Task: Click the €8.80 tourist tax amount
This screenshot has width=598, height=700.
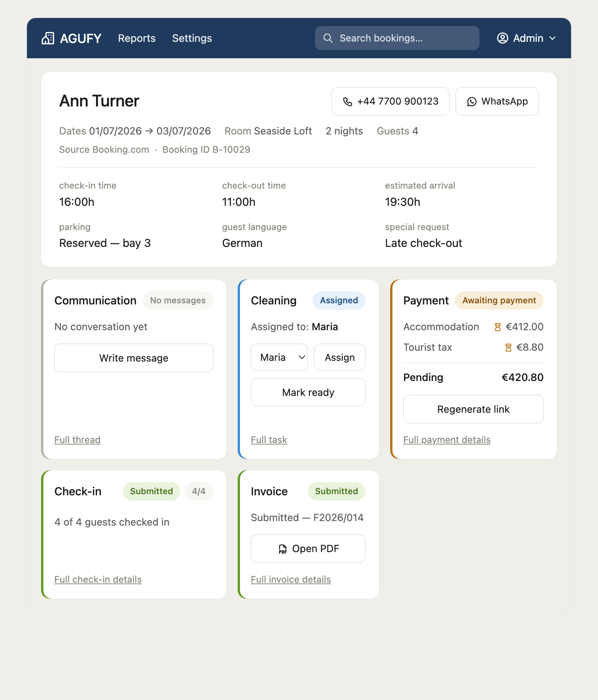Action: point(530,347)
